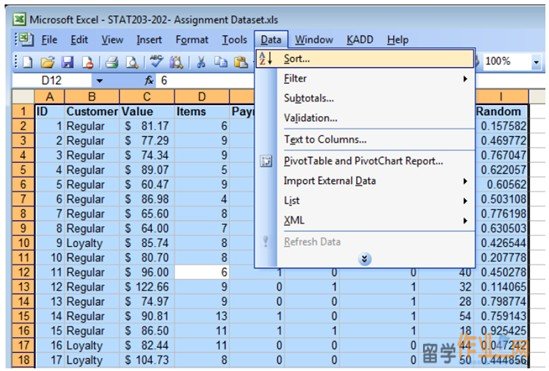Click the A-Z sort icon in Data menu
The height and width of the screenshot is (371, 549).
click(266, 58)
